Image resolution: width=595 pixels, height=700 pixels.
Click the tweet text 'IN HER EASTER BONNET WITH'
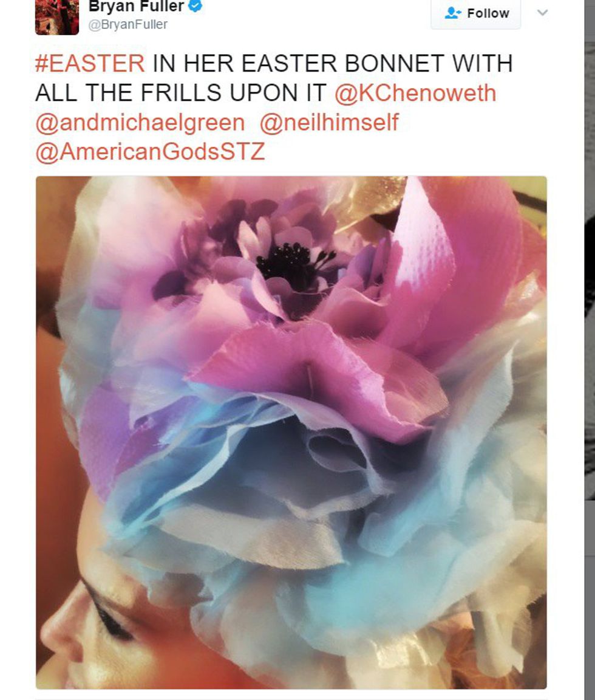333,63
